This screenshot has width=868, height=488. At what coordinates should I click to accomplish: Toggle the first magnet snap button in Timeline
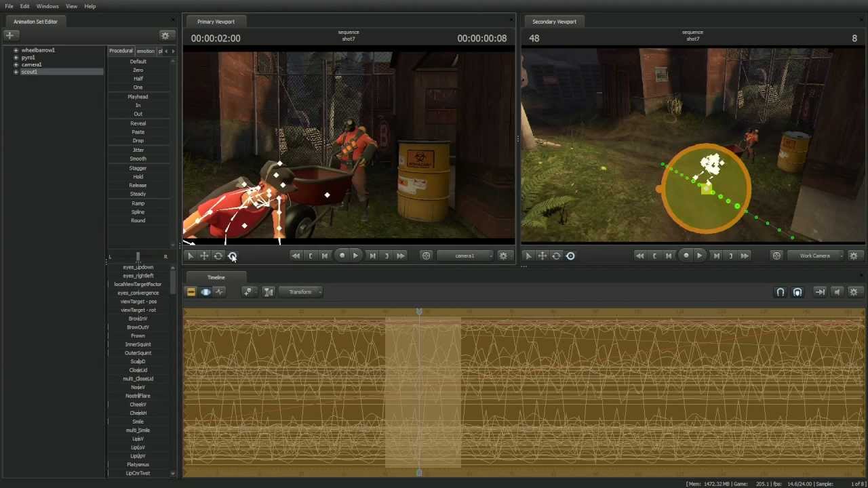click(x=781, y=292)
